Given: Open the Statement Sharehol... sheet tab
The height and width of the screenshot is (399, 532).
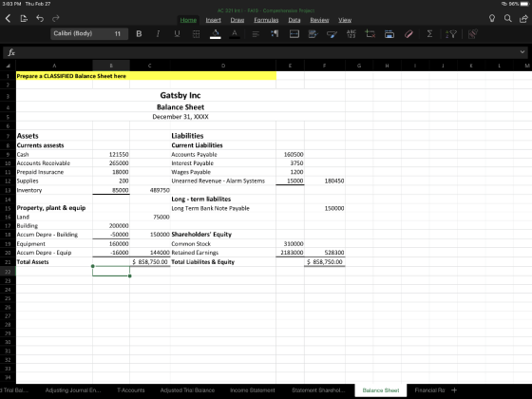Looking at the screenshot, I should point(318,390).
